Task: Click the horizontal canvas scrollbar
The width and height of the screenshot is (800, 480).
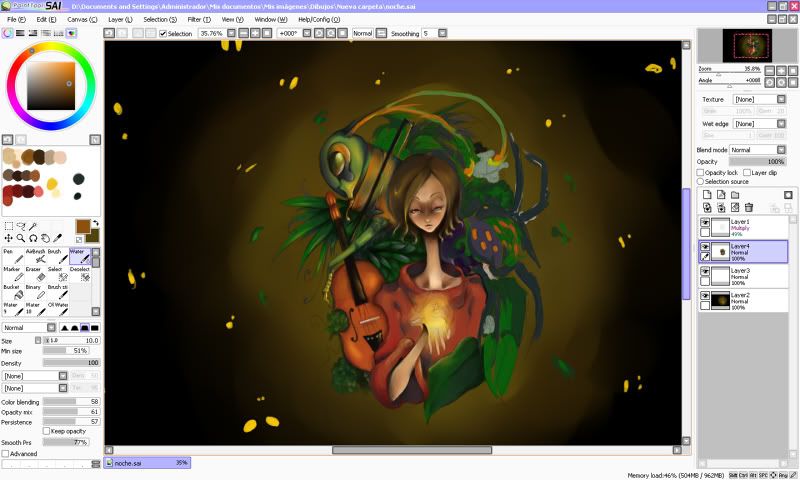Action: [412, 450]
